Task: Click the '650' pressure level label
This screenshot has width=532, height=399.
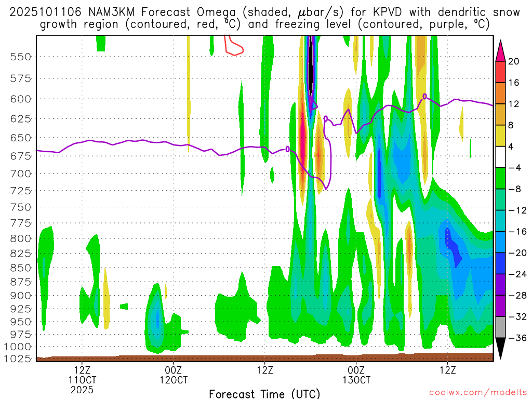Action: coord(21,138)
